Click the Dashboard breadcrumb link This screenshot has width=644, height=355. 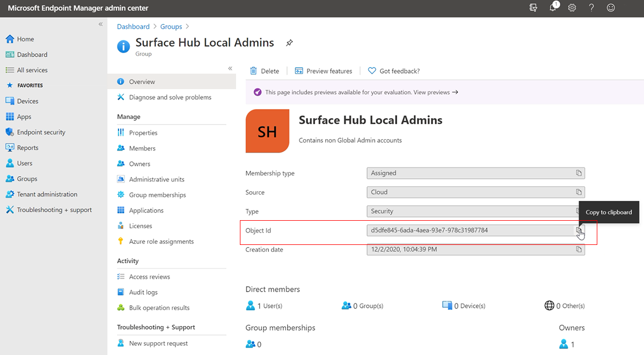(133, 26)
